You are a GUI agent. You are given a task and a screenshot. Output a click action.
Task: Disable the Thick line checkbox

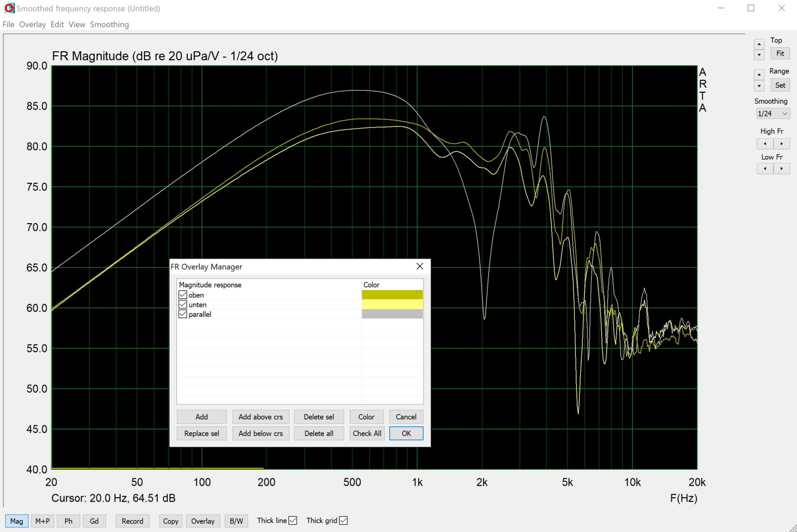coord(293,521)
